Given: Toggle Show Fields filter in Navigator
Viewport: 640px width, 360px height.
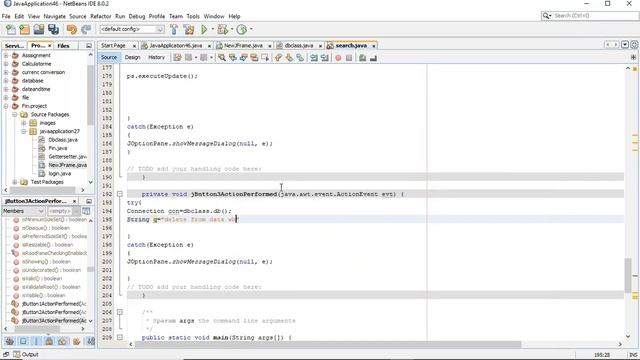Looking at the screenshot, I should click(x=23, y=341).
